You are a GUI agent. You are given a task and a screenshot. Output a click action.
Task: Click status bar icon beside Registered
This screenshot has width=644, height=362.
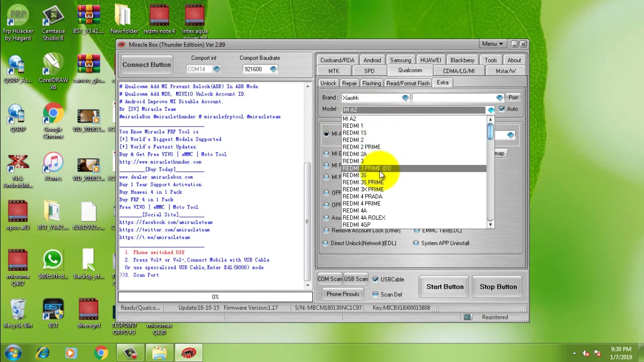(x=467, y=317)
